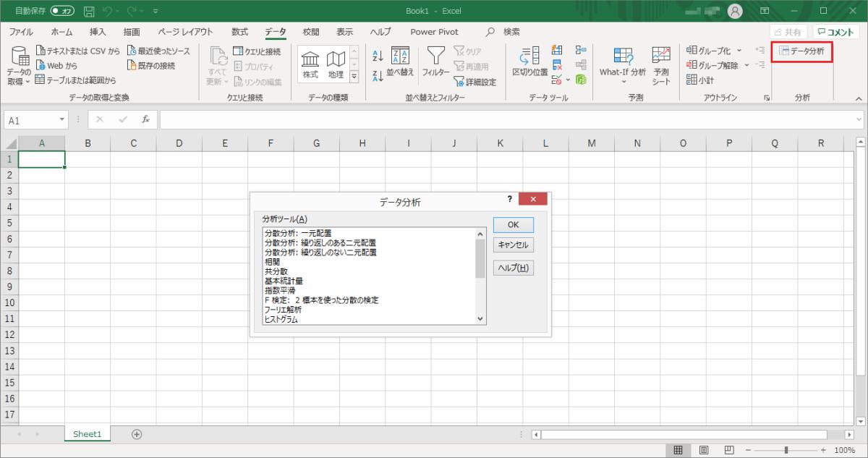
Task: Click the green Data Model icon
Action: coord(581,80)
